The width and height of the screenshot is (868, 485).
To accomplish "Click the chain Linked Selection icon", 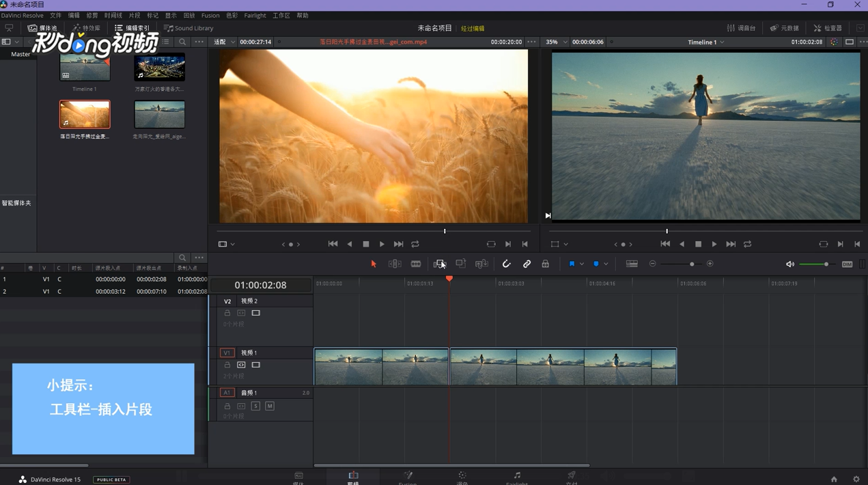I will 527,264.
